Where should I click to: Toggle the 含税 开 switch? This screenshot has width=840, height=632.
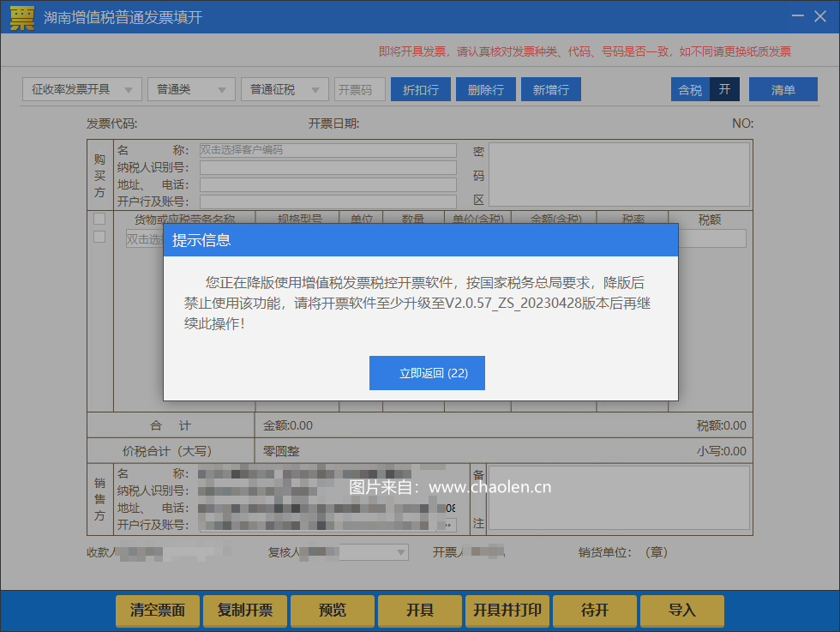(705, 89)
